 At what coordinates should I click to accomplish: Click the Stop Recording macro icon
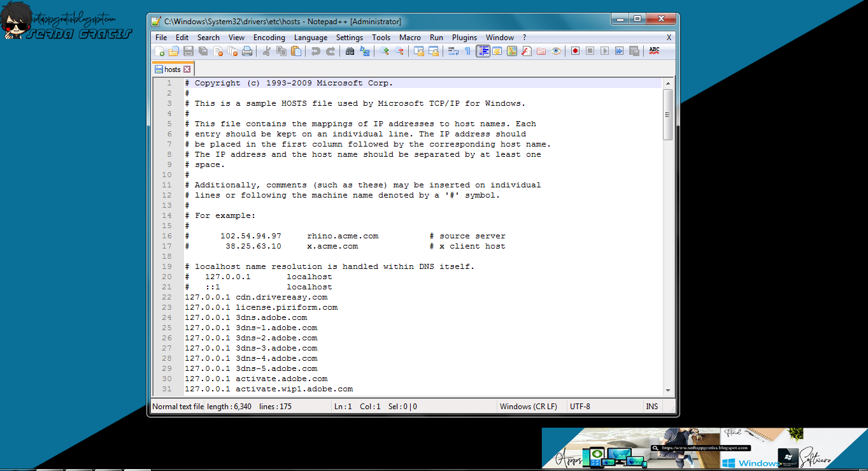click(590, 51)
